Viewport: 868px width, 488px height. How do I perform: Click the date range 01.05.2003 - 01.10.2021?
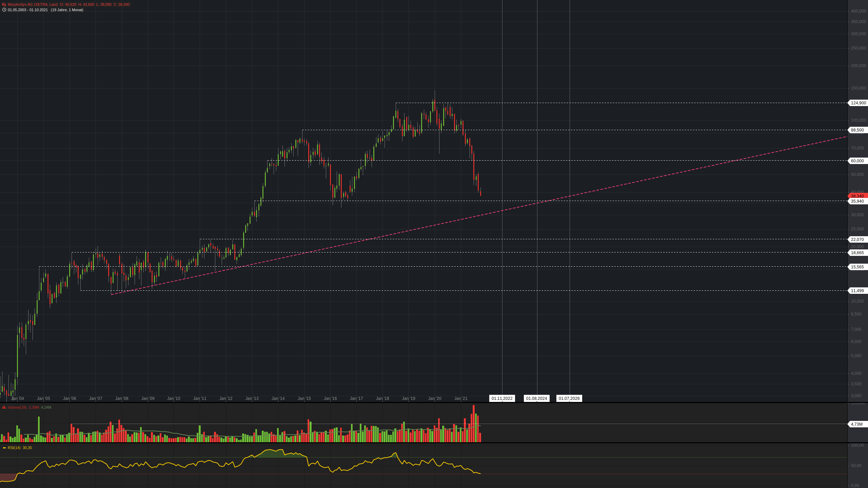(x=28, y=10)
